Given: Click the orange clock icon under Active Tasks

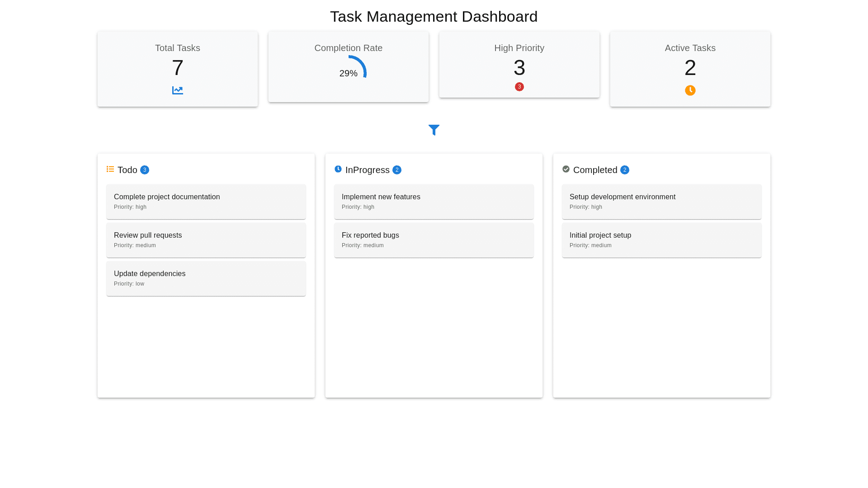Looking at the screenshot, I should point(690,90).
